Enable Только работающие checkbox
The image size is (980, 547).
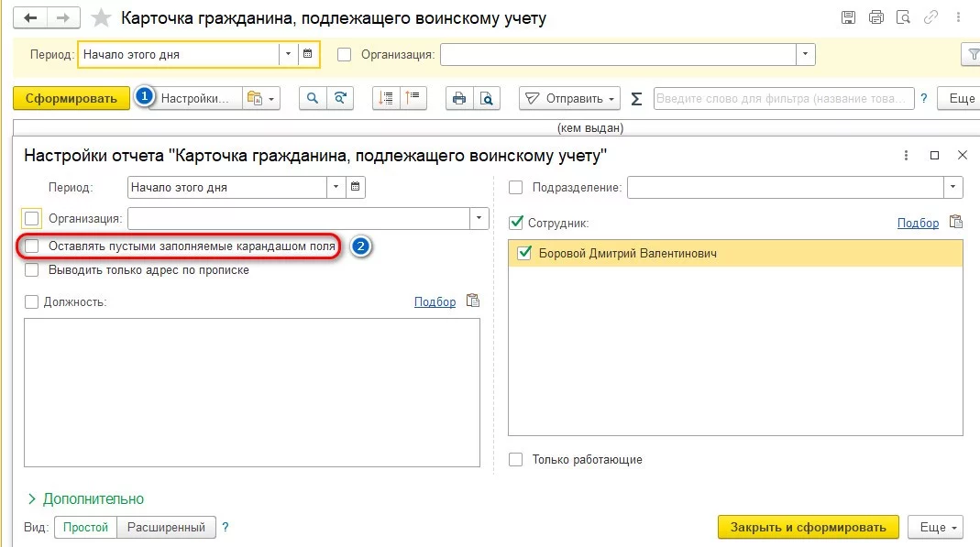[x=515, y=460]
